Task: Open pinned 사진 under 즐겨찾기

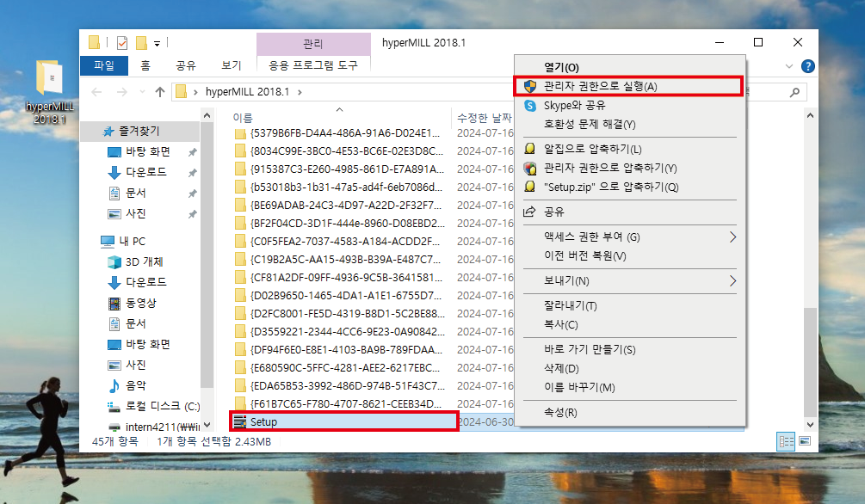Action: click(135, 213)
